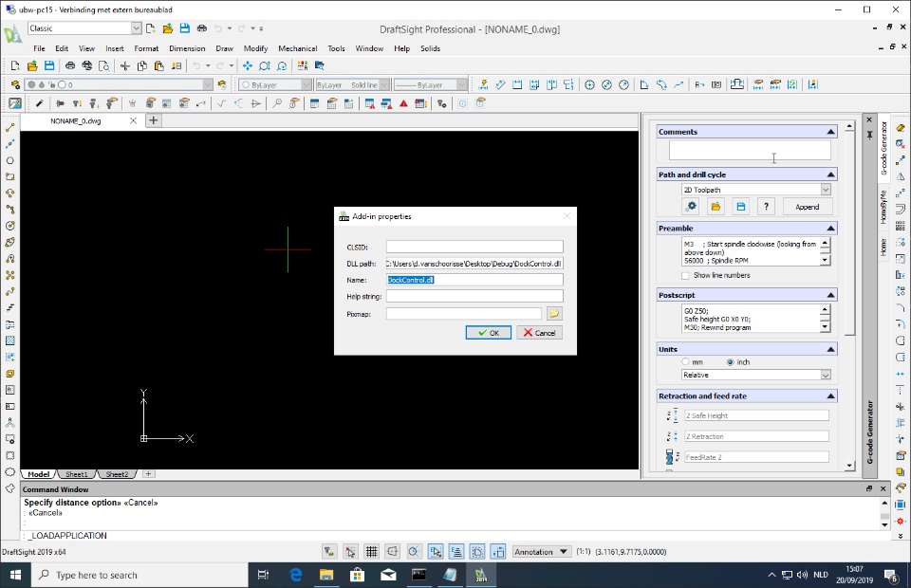Image resolution: width=911 pixels, height=588 pixels.
Task: Click the question mark help icon in G-code panel
Action: (766, 207)
